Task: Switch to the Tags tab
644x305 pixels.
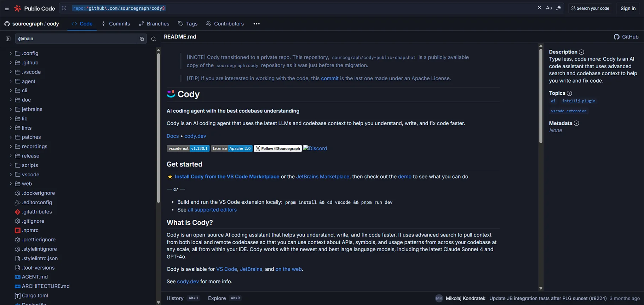Action: coord(188,24)
